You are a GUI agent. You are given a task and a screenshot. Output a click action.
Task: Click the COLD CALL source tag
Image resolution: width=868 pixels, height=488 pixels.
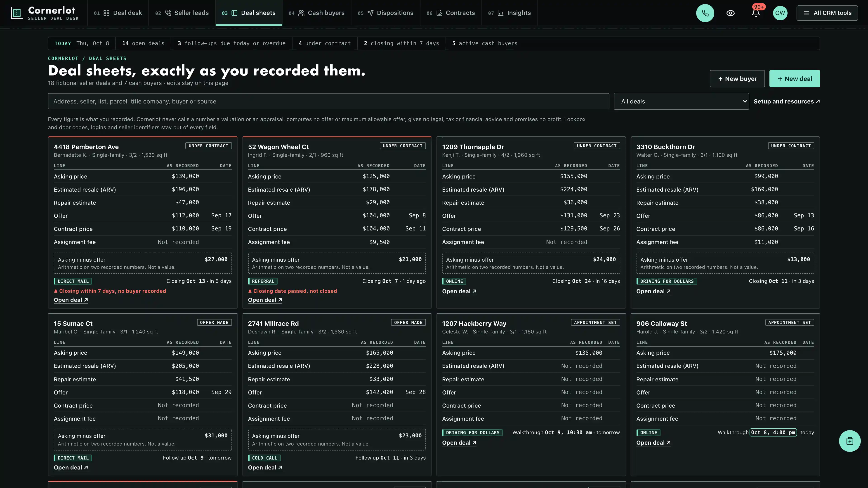pyautogui.click(x=264, y=458)
